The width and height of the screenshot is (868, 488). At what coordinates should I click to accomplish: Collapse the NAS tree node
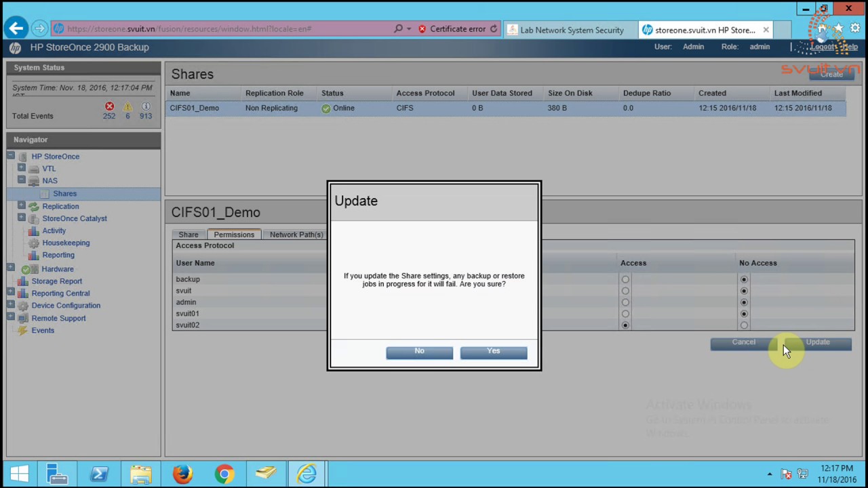click(21, 180)
